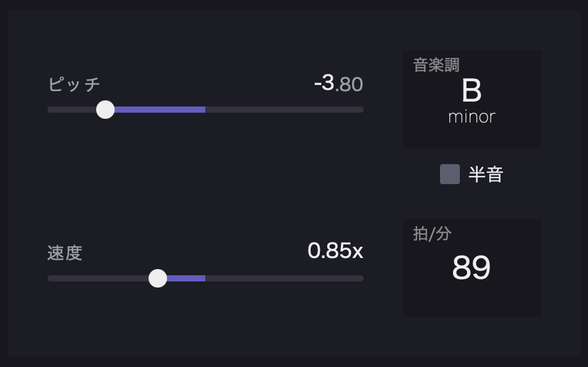Click the grey right portion of pitch track
The height and width of the screenshot is (367, 588).
tap(284, 110)
